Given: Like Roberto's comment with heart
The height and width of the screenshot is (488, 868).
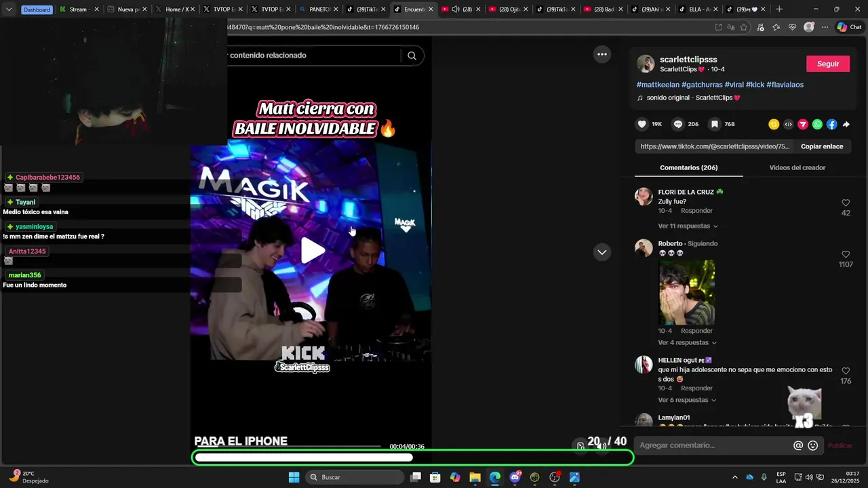Looking at the screenshot, I should (x=846, y=254).
